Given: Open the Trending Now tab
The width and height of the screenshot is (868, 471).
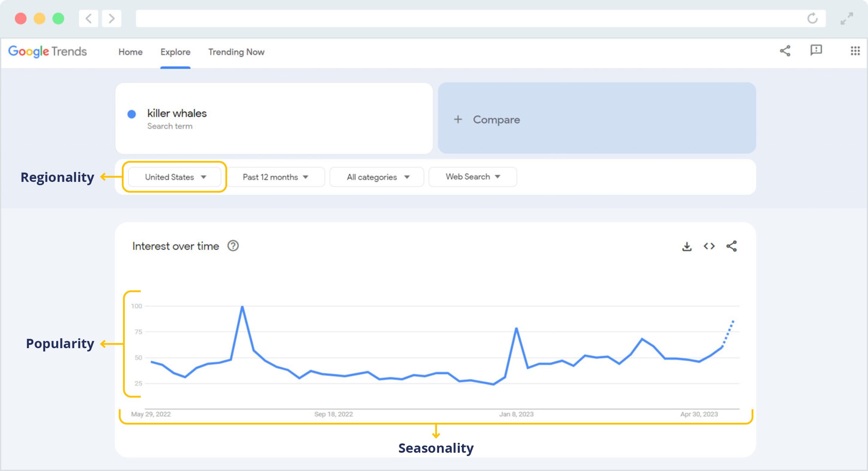Looking at the screenshot, I should [236, 52].
